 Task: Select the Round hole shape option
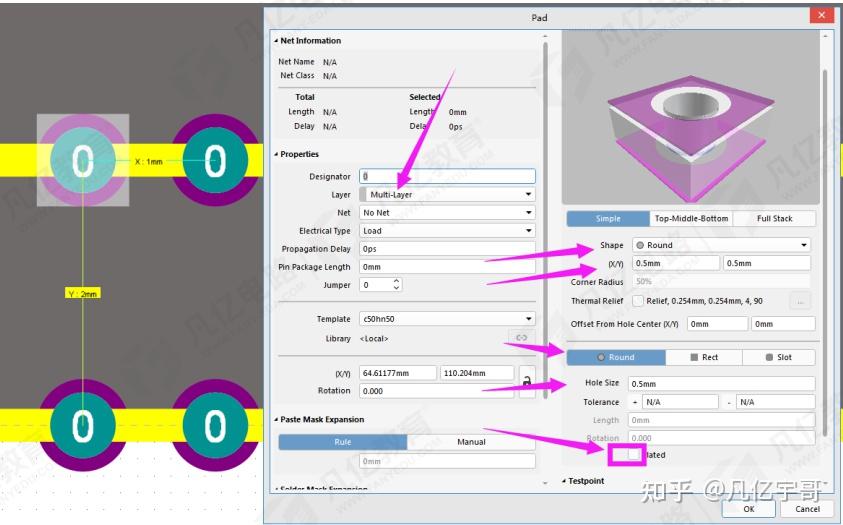click(616, 357)
